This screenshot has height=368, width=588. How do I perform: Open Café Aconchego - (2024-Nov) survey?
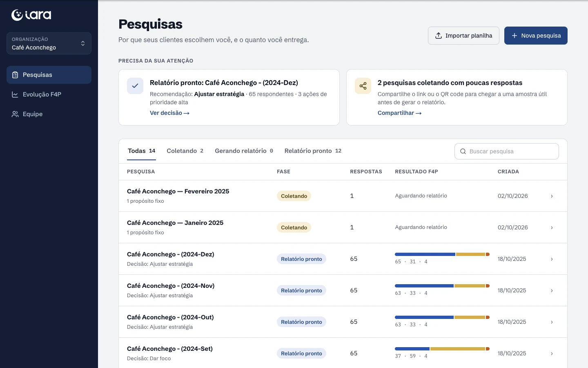tap(171, 286)
